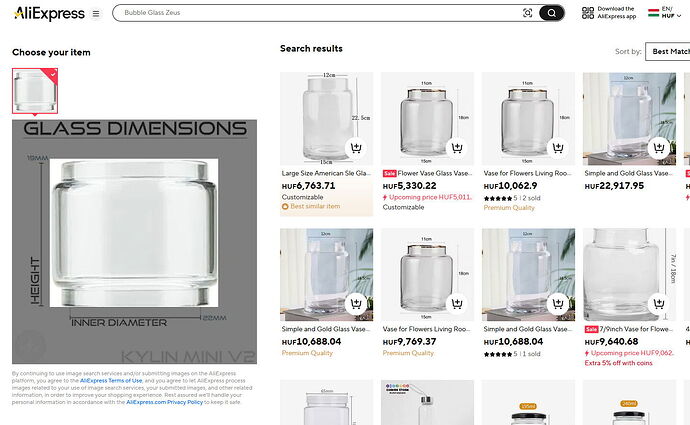Open the hamburger categories menu
690x425 pixels.
95,13
